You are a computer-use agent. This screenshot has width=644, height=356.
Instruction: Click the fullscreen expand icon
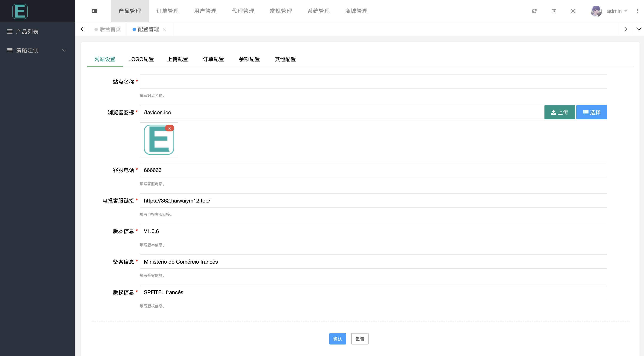pos(573,11)
